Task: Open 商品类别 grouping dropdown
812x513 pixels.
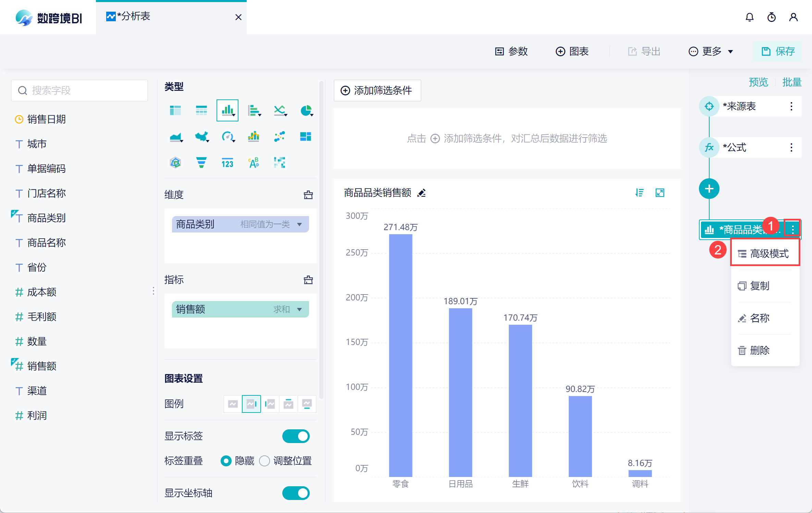Action: (x=299, y=224)
